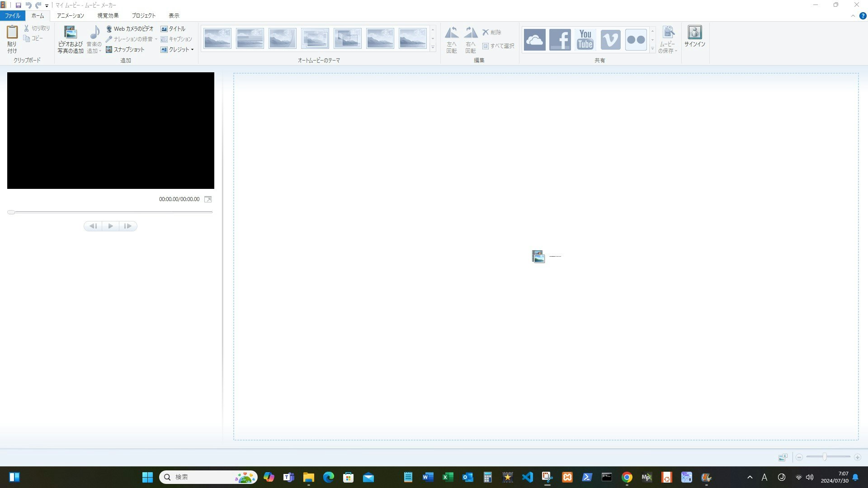Image resolution: width=868 pixels, height=488 pixels.
Task: Toggle full-screen preview next to the timecode
Action: click(208, 199)
